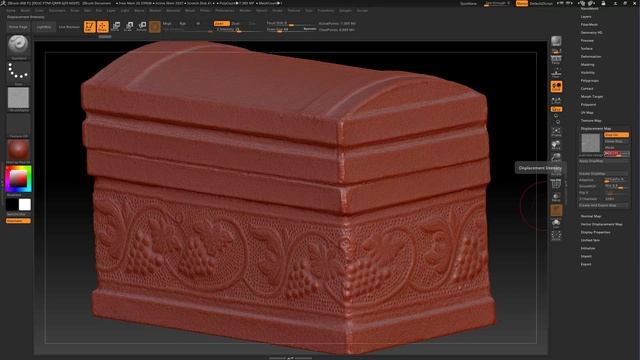Open the Zplugin menu

pyautogui.click(x=345, y=11)
